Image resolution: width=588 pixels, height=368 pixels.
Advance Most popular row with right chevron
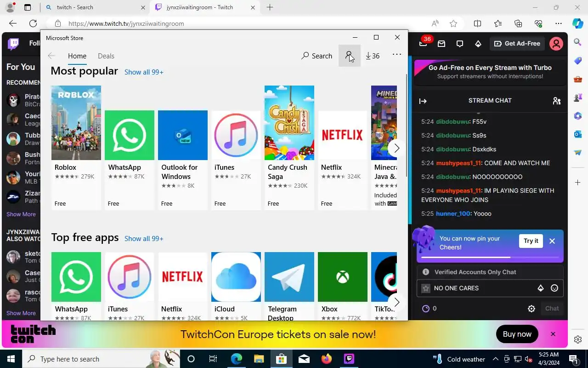(x=396, y=148)
